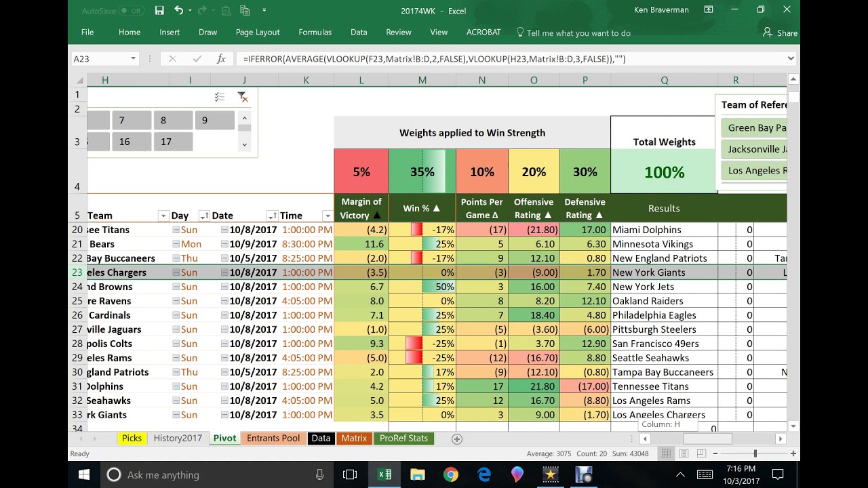868x488 pixels.
Task: Click the Windows Start button
Action: click(84, 474)
